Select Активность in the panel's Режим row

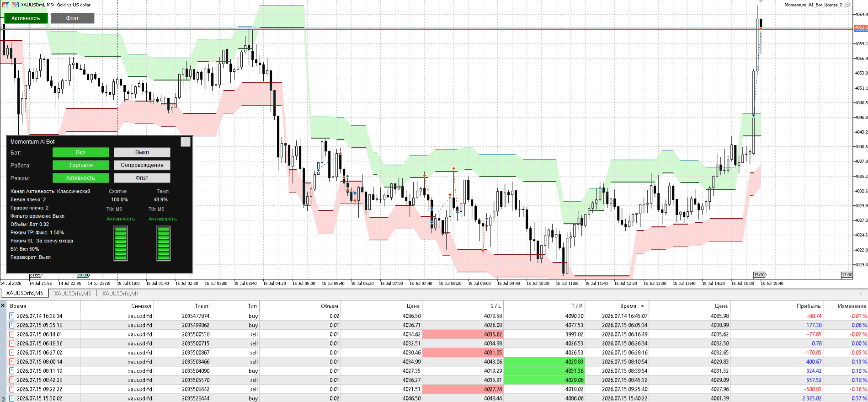(x=81, y=178)
